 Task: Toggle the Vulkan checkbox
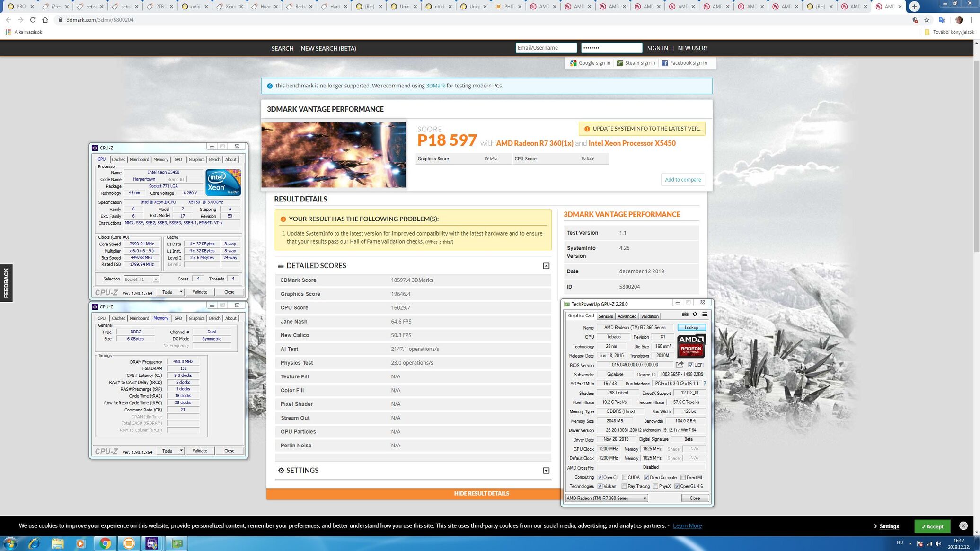(x=600, y=486)
